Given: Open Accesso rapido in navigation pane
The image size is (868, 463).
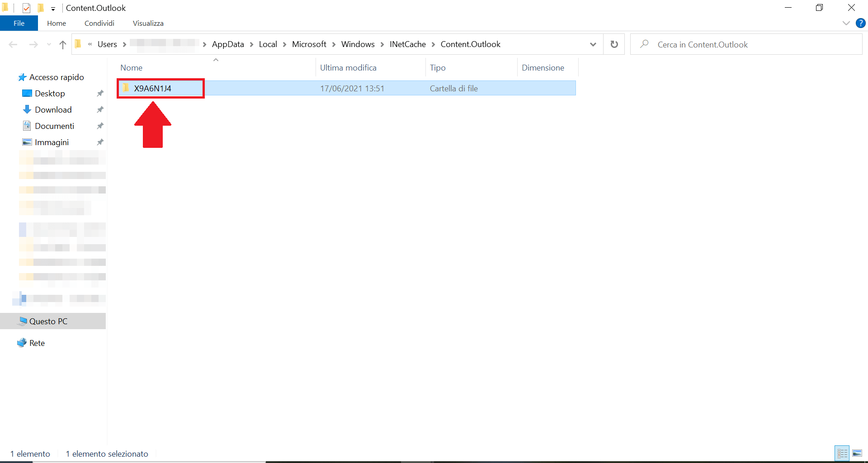Looking at the screenshot, I should tap(57, 77).
